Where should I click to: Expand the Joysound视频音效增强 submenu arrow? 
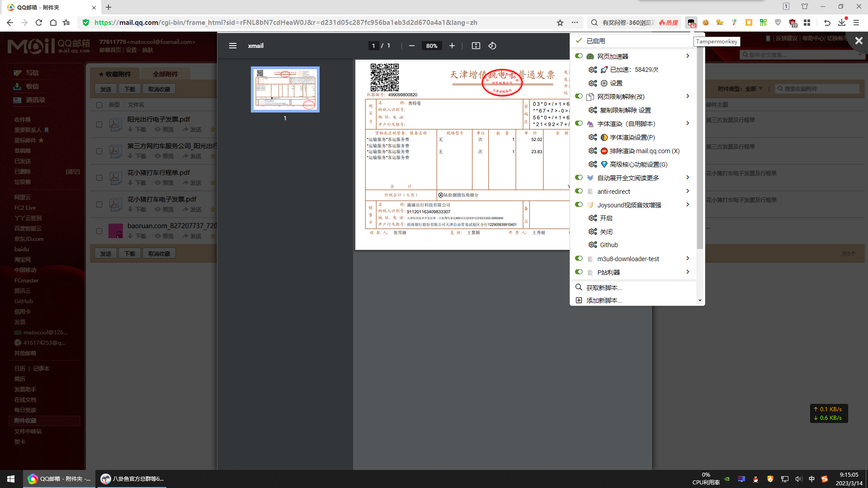[x=688, y=205]
